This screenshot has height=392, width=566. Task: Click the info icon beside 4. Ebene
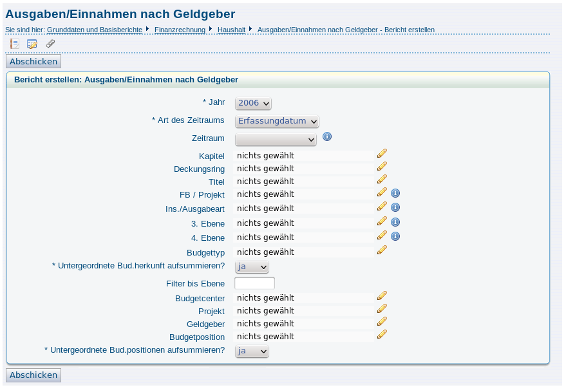tap(395, 236)
